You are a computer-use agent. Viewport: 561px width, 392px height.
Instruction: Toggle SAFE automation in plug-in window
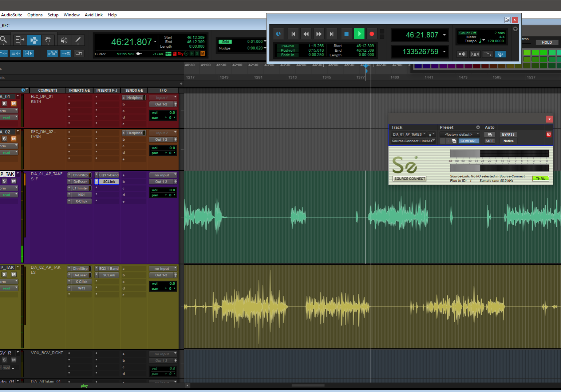(490, 141)
